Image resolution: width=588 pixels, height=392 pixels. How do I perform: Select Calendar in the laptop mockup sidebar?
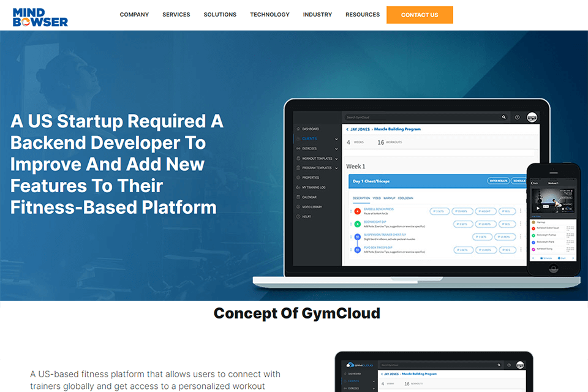309,197
